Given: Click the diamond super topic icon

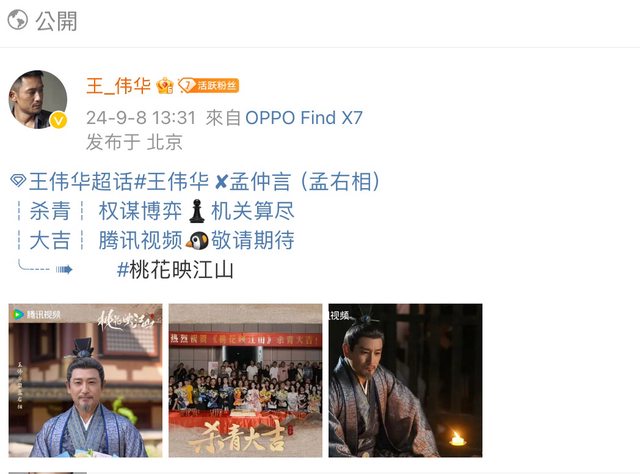Looking at the screenshot, I should point(18,180).
